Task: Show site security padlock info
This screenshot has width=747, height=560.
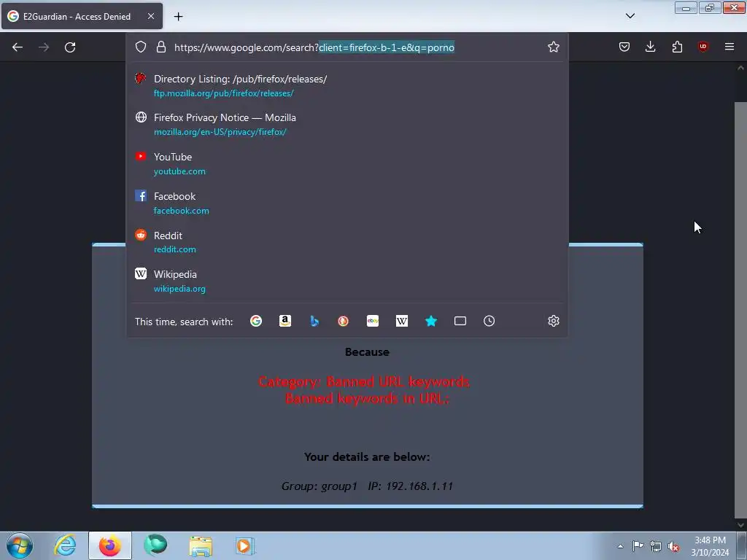Action: tap(161, 47)
